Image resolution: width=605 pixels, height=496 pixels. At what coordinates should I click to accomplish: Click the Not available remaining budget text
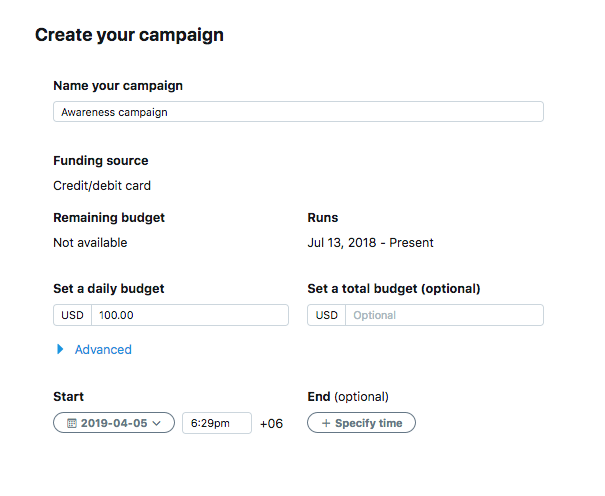pos(90,243)
